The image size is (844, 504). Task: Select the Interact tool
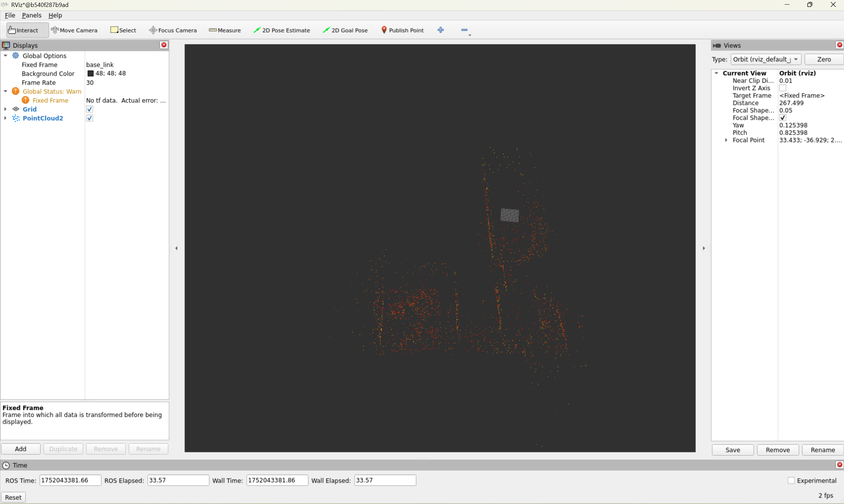24,30
